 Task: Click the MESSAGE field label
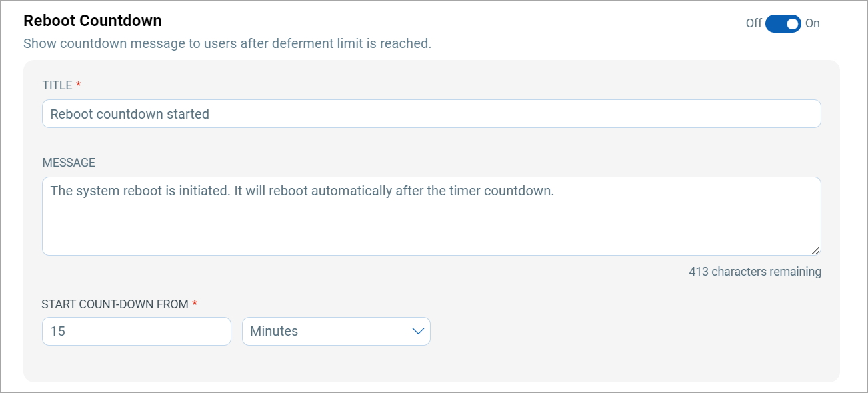coord(69,162)
